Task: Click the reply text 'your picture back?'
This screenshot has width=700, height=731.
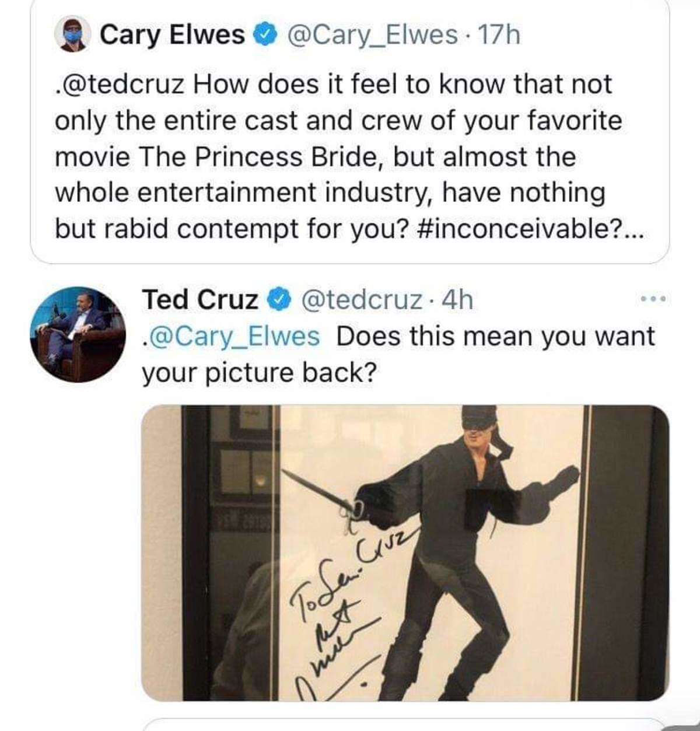Action: 260,373
